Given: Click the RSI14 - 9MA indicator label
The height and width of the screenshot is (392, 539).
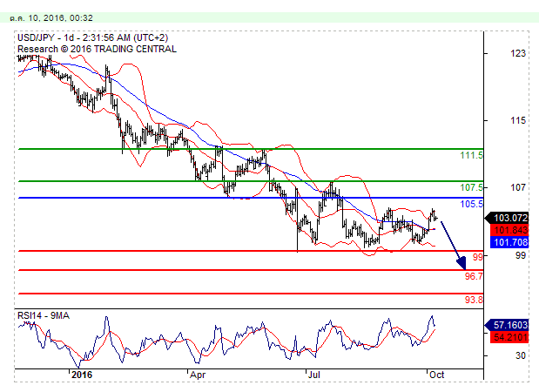Looking at the screenshot, I should (x=44, y=315).
